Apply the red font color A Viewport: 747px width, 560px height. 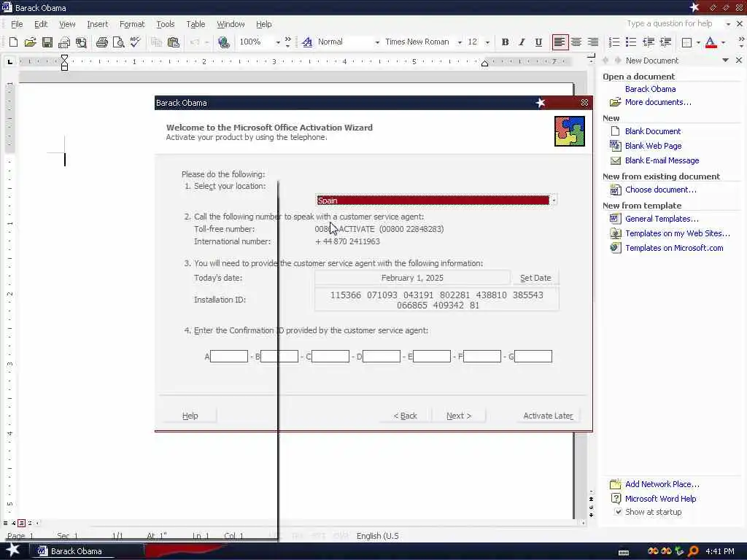(711, 42)
